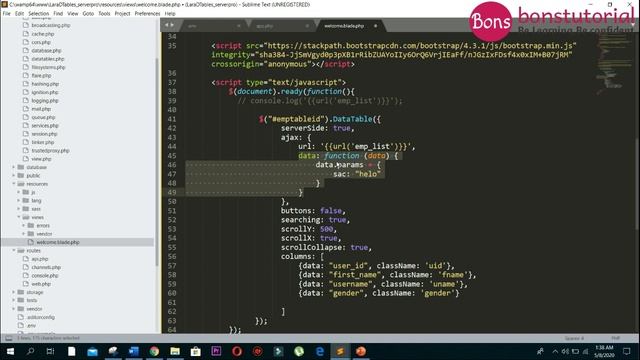640x360 pixels.
Task: Open filesystems.php in sidebar
Action: pyautogui.click(x=48, y=67)
